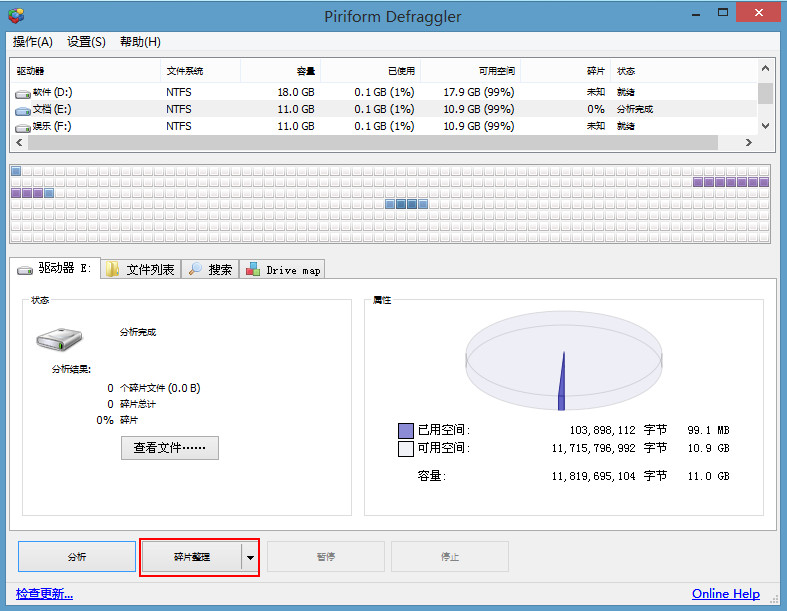Close the Piriform Defraggler window
The height and width of the screenshot is (611, 787).
(758, 13)
